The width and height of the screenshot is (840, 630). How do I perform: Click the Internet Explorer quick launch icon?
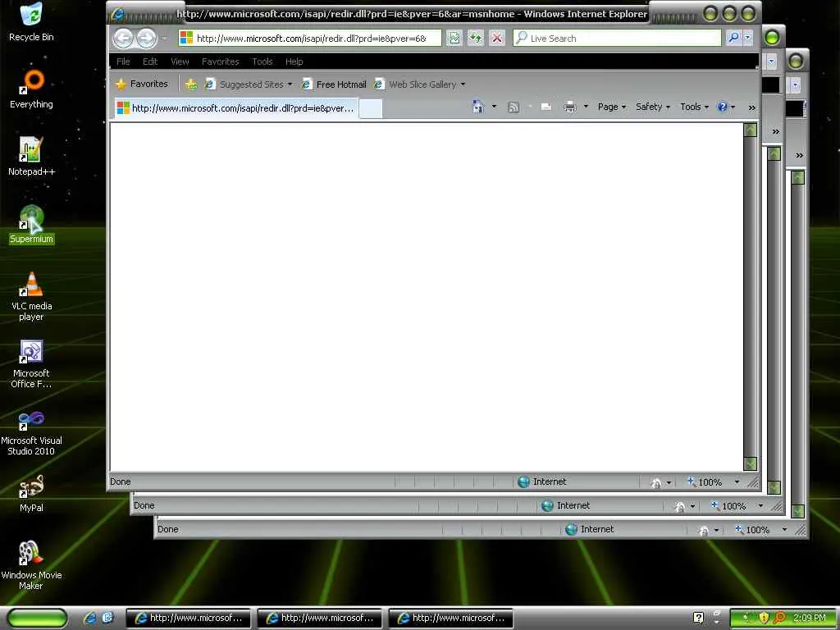point(90,619)
